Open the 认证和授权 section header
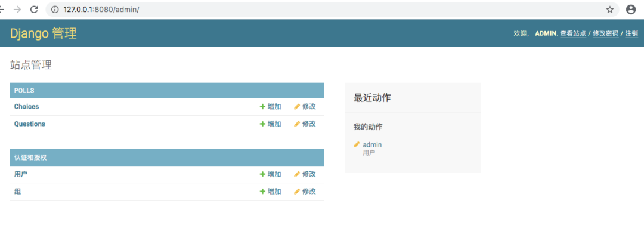 [30, 158]
